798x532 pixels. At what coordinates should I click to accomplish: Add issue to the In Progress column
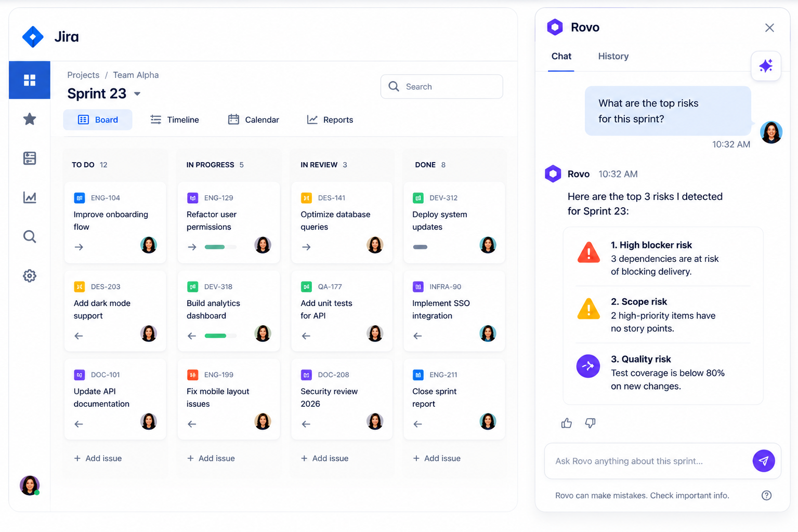211,459
